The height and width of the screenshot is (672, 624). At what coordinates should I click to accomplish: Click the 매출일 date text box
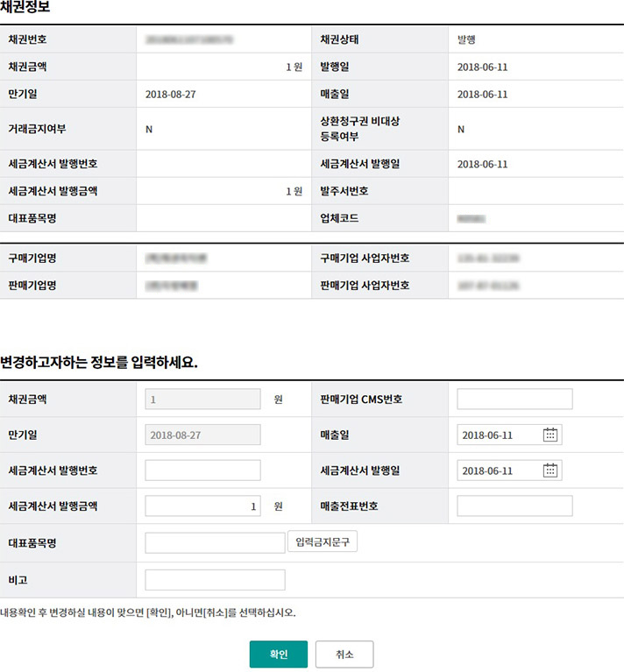[496, 435]
